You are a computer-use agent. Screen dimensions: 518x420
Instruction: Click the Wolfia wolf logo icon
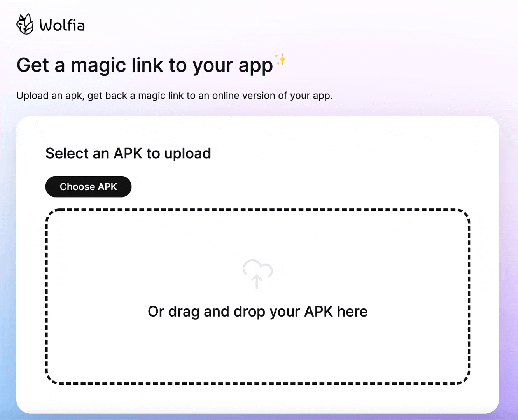pyautogui.click(x=25, y=24)
